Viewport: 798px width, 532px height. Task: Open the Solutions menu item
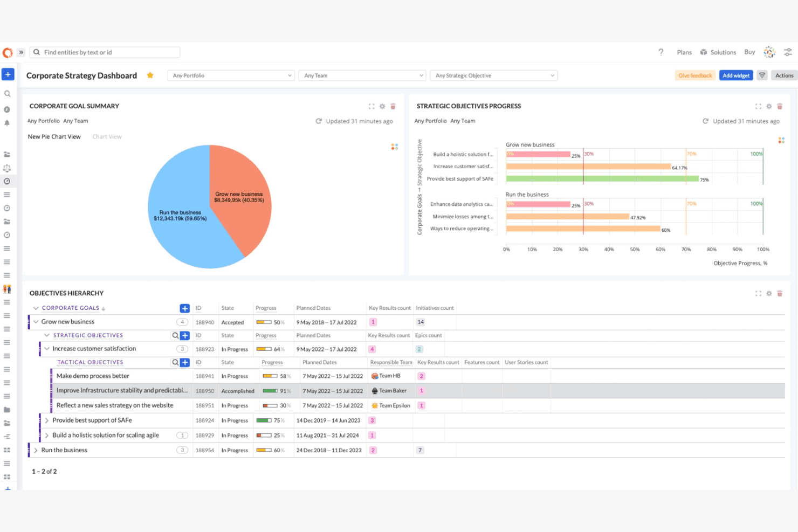click(718, 52)
